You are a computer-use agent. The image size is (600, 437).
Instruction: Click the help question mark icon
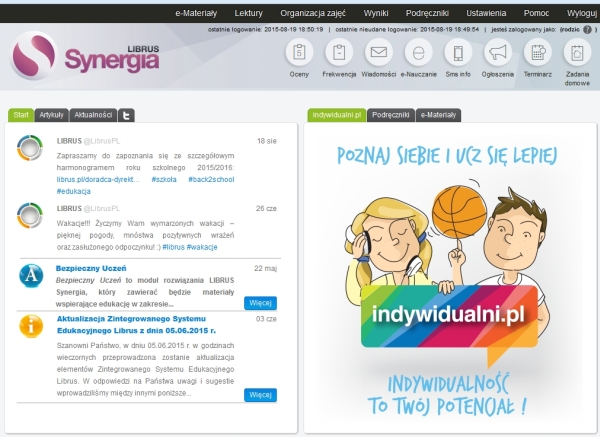point(587,29)
